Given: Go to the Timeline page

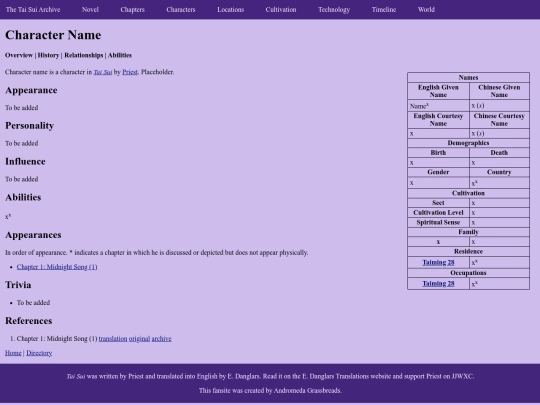Looking at the screenshot, I should coord(384,10).
